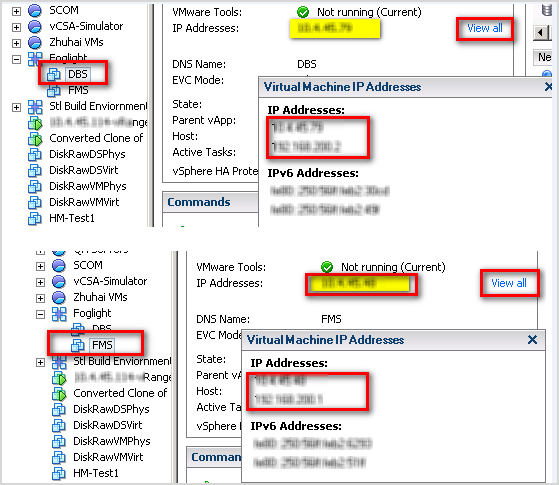
Task: Select DBS tree item in upper screenshot
Action: (78, 75)
